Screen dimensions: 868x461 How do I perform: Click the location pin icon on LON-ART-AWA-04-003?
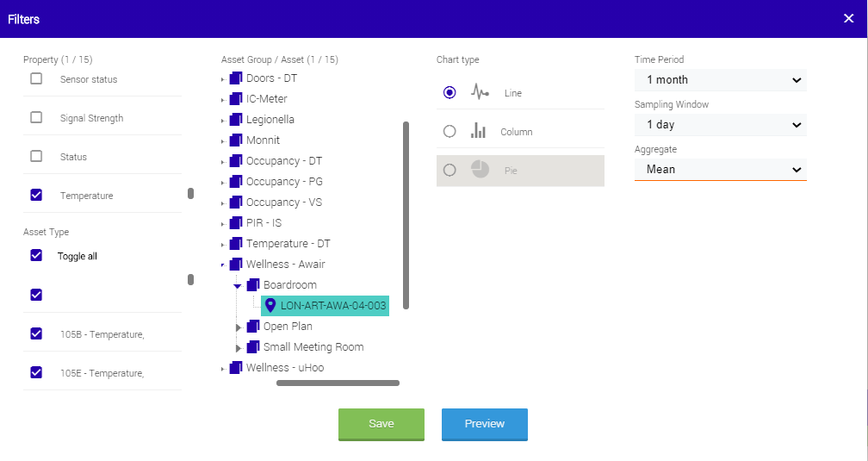(270, 305)
